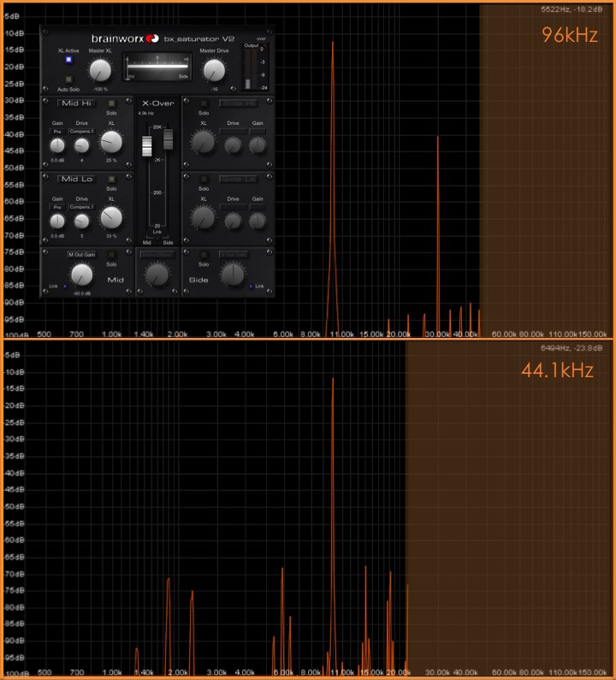The width and height of the screenshot is (616, 680).
Task: Open the Mid Lo Pre gain dropdown
Action: 57,207
